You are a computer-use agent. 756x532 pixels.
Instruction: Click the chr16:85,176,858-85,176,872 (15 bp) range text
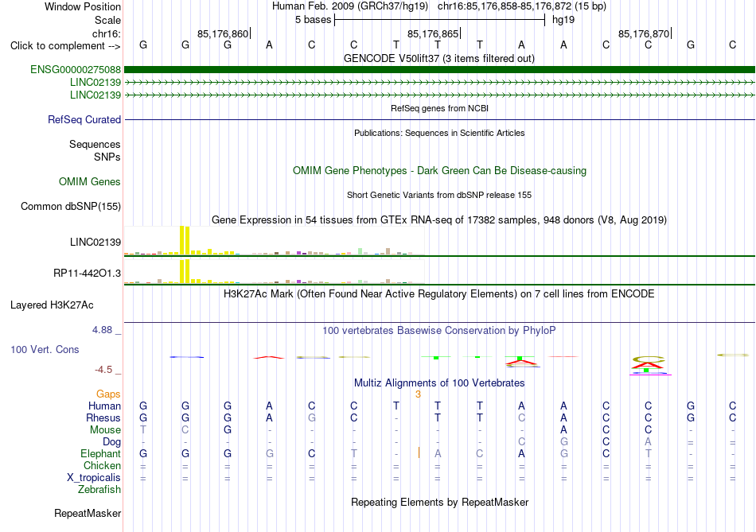pos(522,6)
